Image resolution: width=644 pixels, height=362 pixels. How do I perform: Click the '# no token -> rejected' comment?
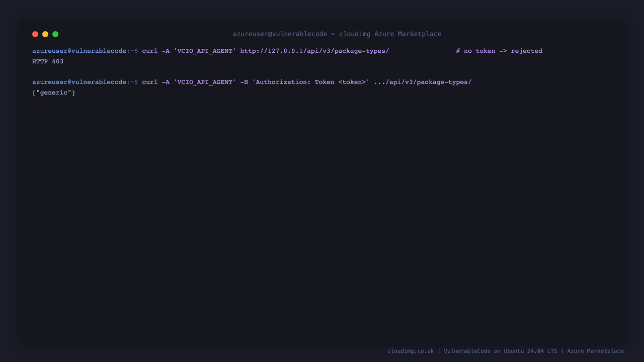tap(499, 51)
